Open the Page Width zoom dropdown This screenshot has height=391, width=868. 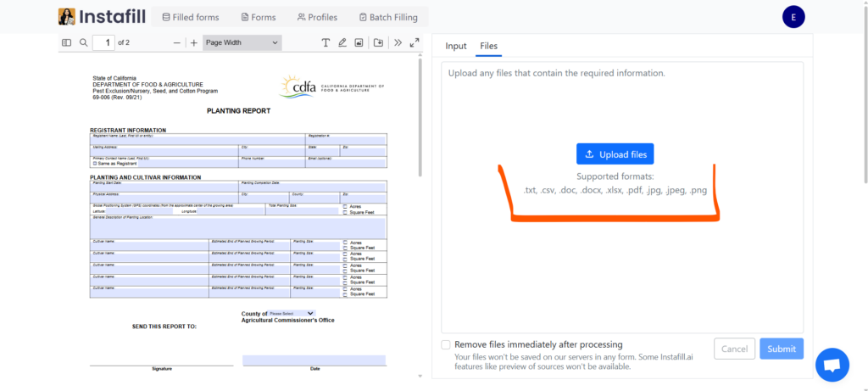[242, 42]
